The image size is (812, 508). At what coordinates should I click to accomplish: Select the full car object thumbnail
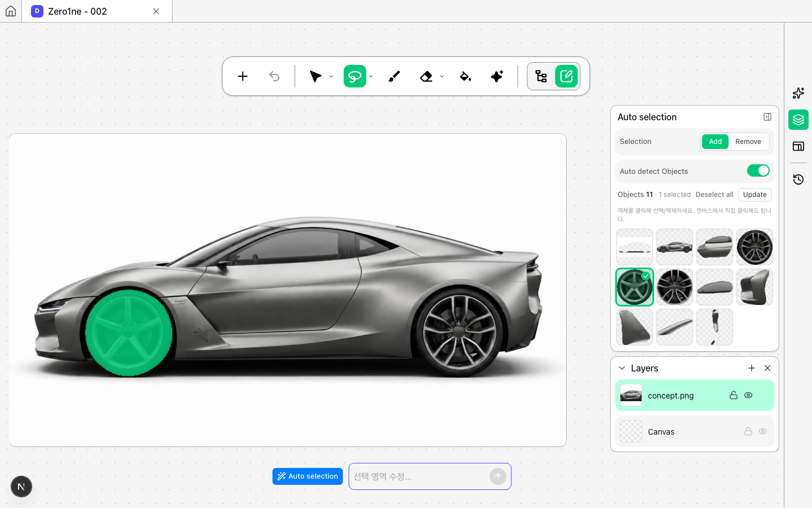click(x=674, y=247)
